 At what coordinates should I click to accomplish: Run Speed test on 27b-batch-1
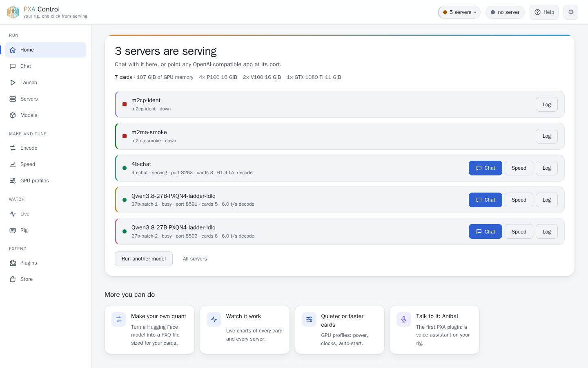(x=519, y=200)
